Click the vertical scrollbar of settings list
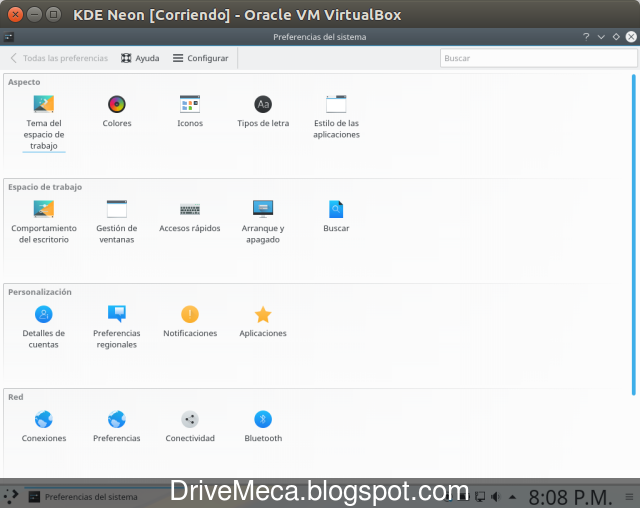This screenshot has width=640, height=508. coord(633,235)
